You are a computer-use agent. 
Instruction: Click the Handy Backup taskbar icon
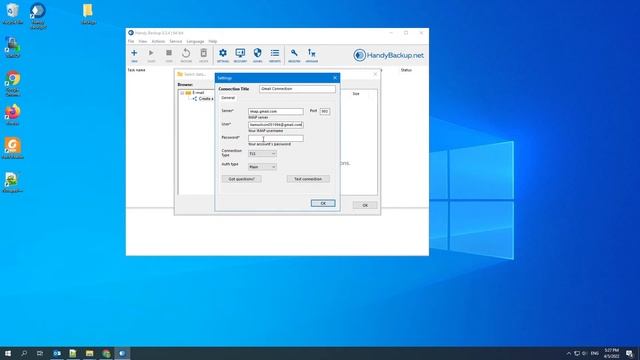click(x=122, y=353)
